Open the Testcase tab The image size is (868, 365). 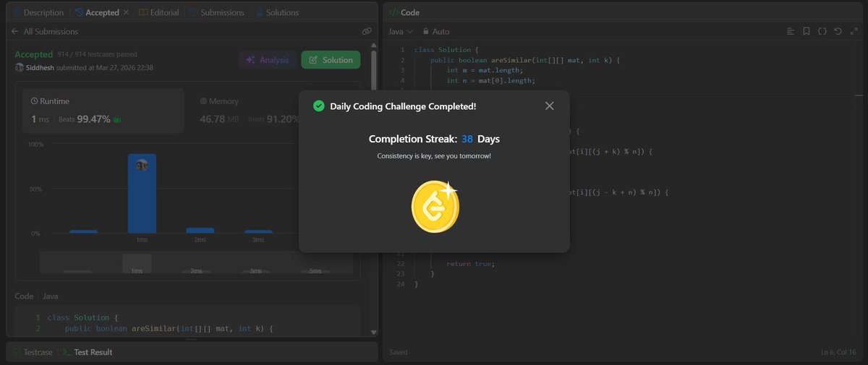[x=33, y=352]
